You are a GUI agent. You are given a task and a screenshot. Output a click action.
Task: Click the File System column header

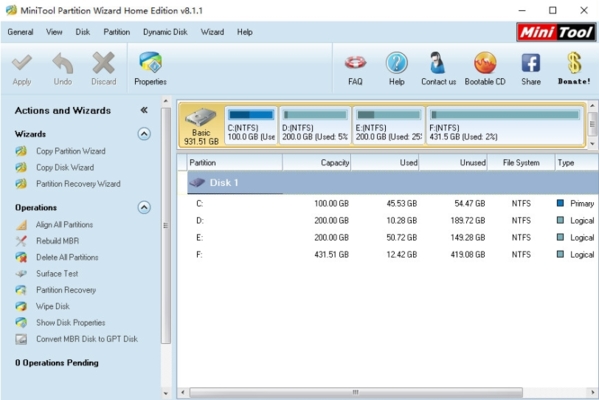click(x=521, y=163)
